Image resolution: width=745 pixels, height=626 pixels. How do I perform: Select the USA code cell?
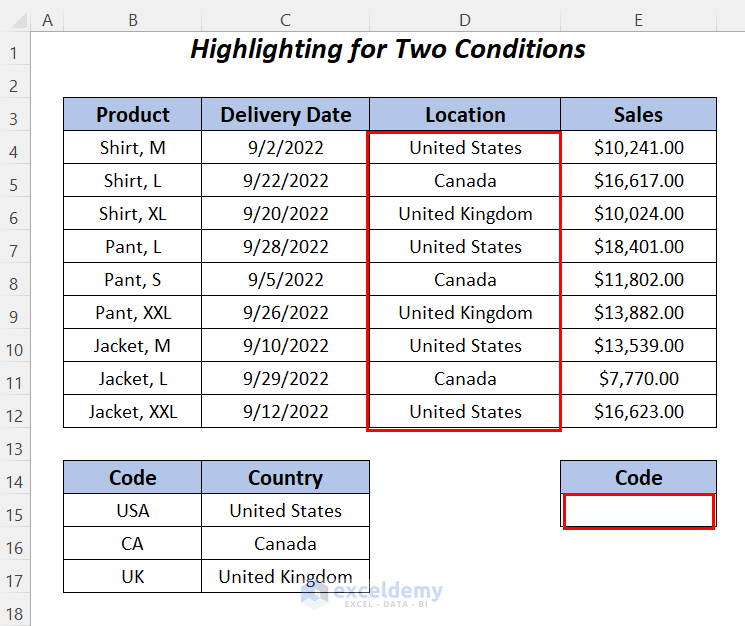tap(132, 511)
